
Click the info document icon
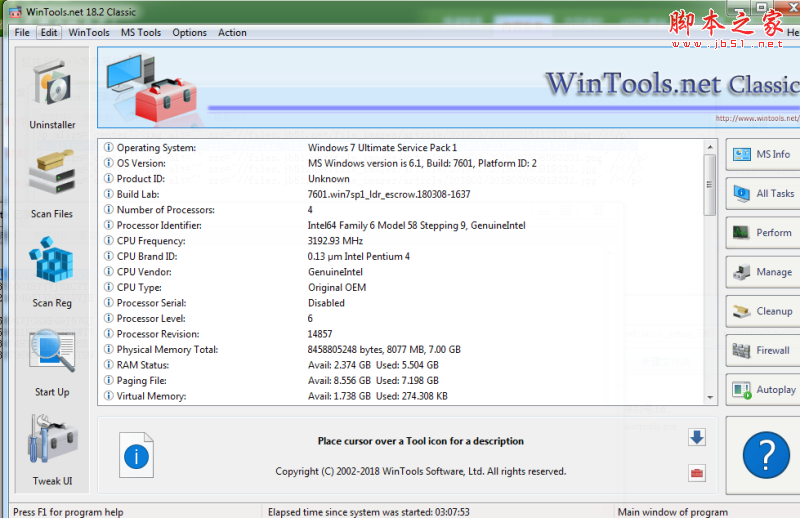(x=136, y=455)
